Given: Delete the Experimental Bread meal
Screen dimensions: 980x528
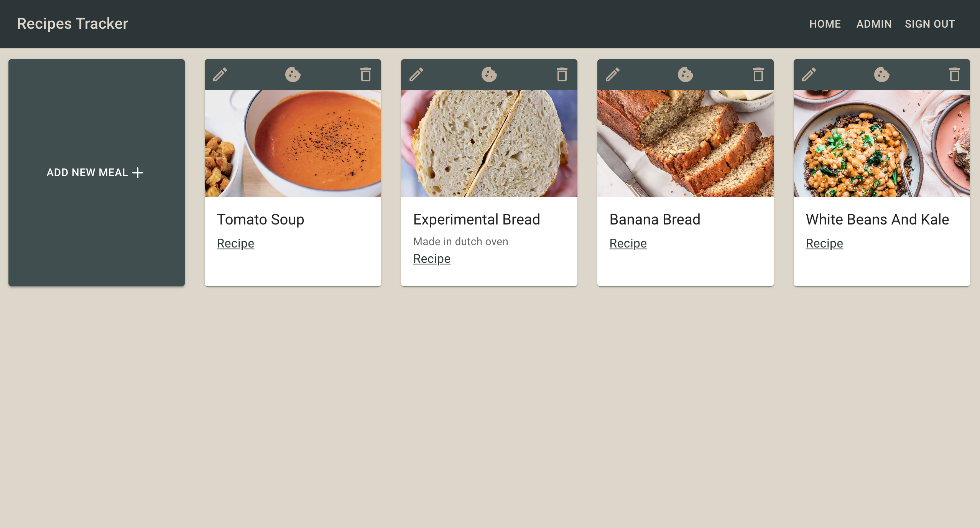Looking at the screenshot, I should [561, 74].
